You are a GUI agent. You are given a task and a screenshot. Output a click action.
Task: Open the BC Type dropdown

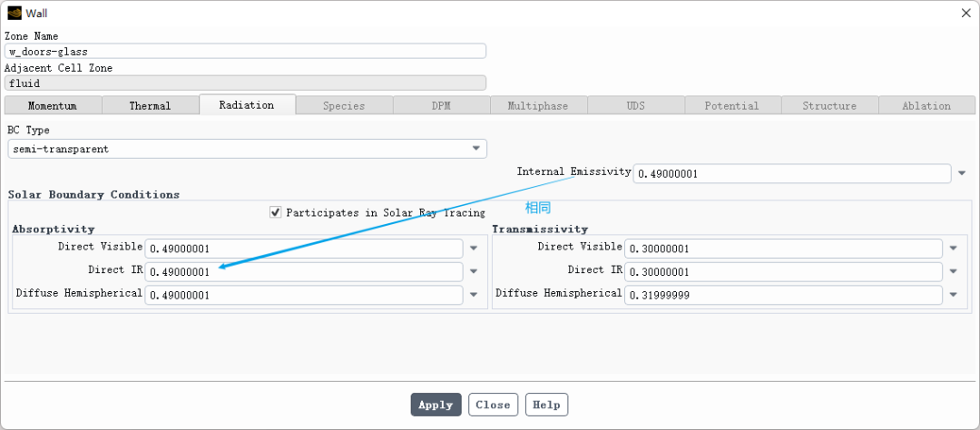(247, 149)
